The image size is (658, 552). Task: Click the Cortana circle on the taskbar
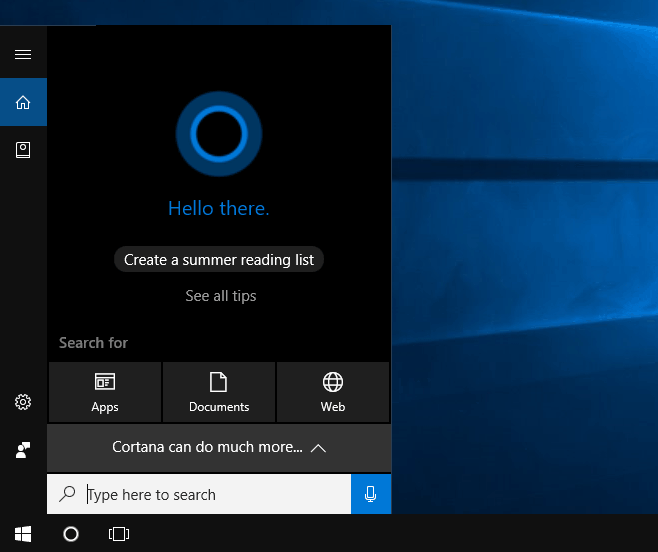71,534
